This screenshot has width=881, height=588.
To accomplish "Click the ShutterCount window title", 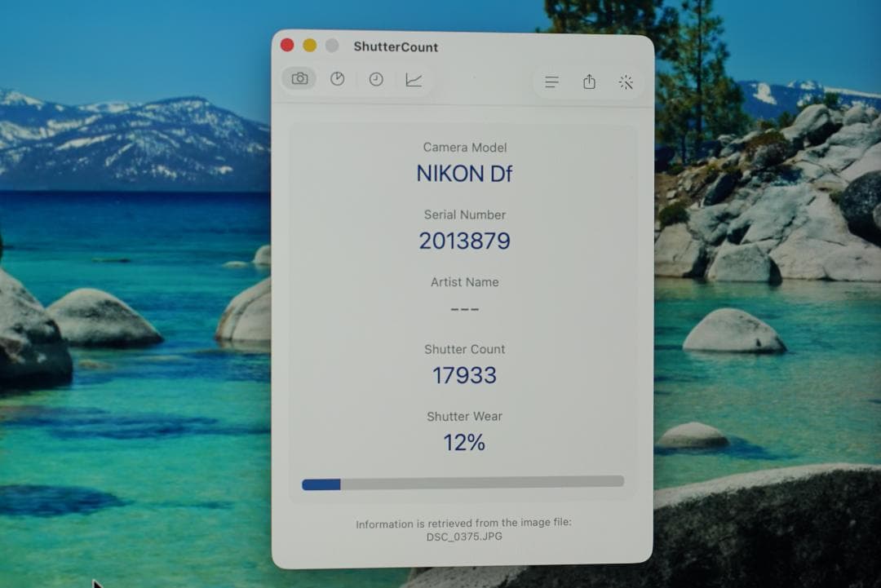I will (396, 46).
